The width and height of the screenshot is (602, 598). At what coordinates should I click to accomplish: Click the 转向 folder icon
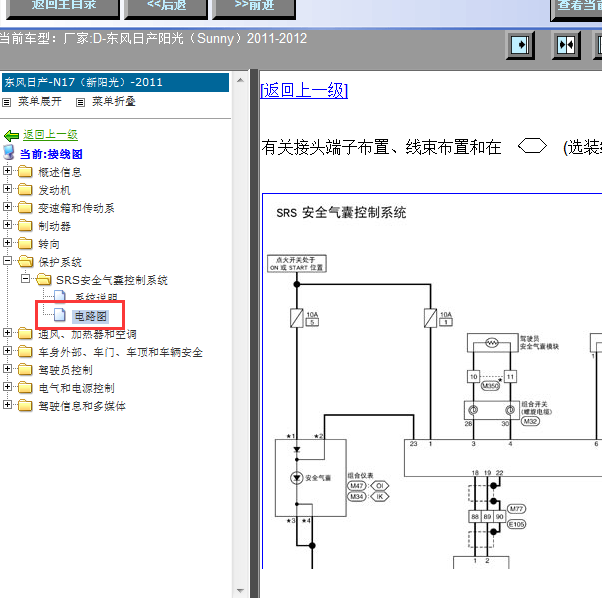[25, 243]
